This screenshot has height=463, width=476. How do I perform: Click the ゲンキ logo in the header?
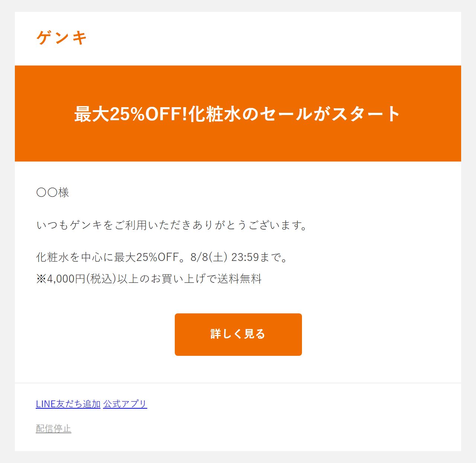pos(62,38)
